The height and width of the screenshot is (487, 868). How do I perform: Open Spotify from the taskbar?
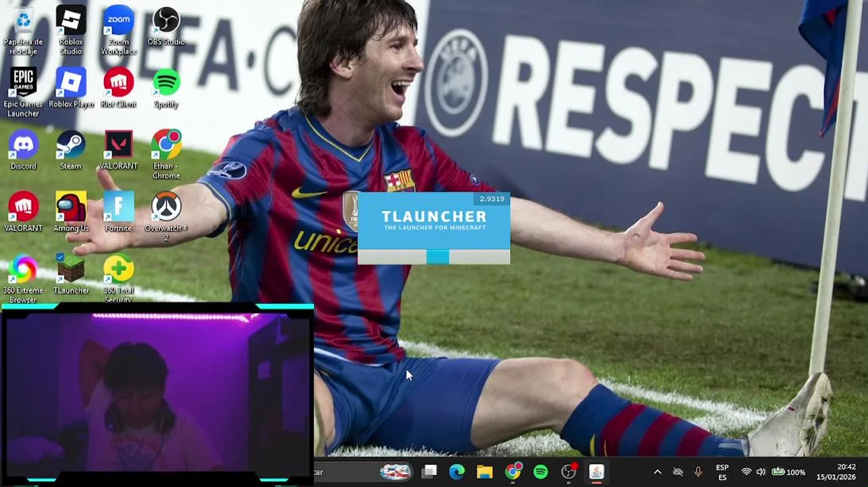tap(541, 471)
